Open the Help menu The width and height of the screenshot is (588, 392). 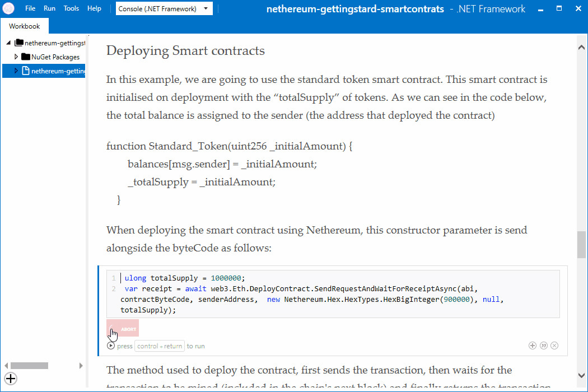(x=94, y=9)
